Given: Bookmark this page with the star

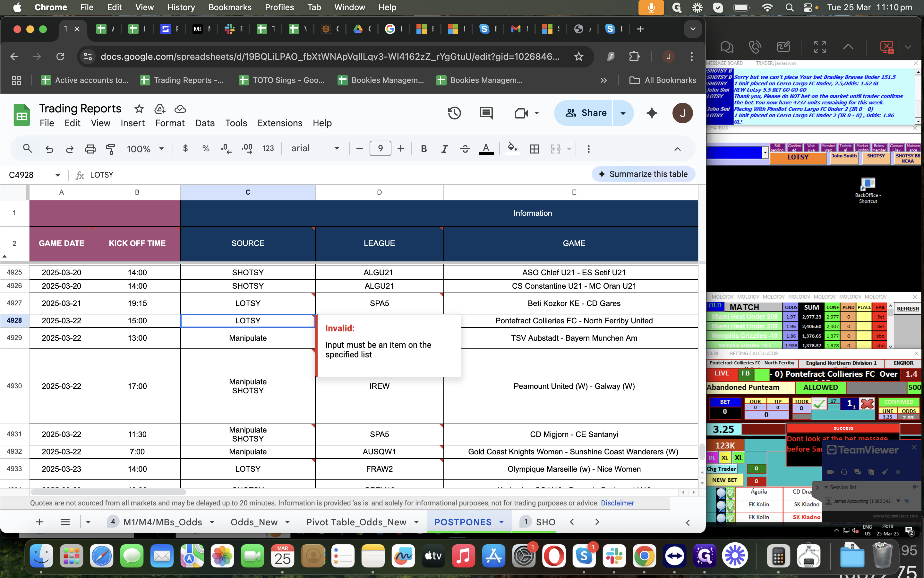Looking at the screenshot, I should click(578, 57).
